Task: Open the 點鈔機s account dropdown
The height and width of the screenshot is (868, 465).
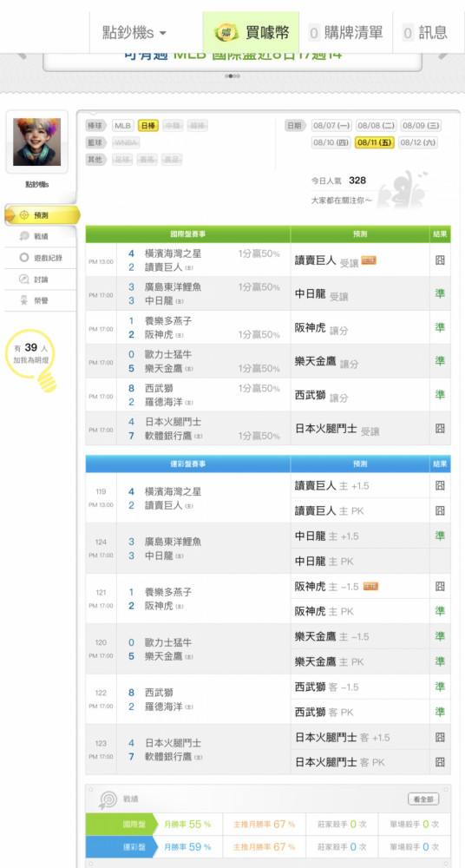Action: tap(134, 33)
